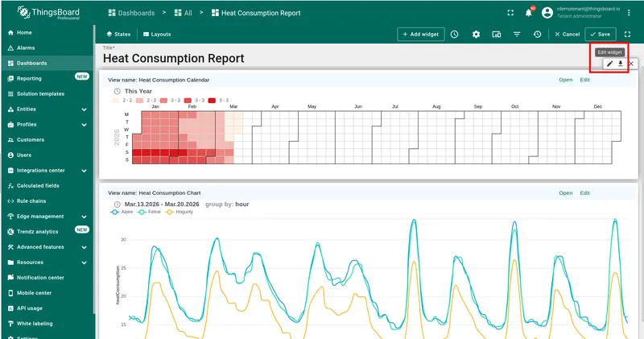
Task: Click the Users sidebar icon
Action: [10, 155]
